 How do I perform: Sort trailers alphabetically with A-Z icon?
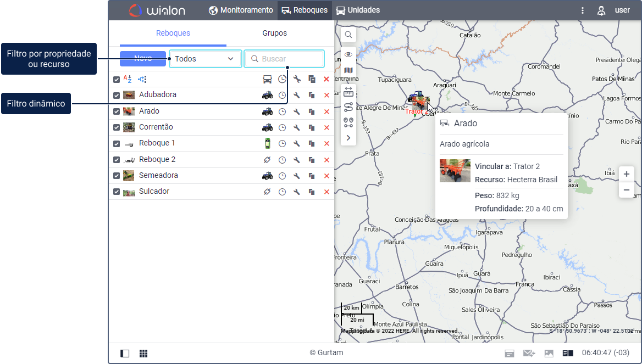point(128,79)
